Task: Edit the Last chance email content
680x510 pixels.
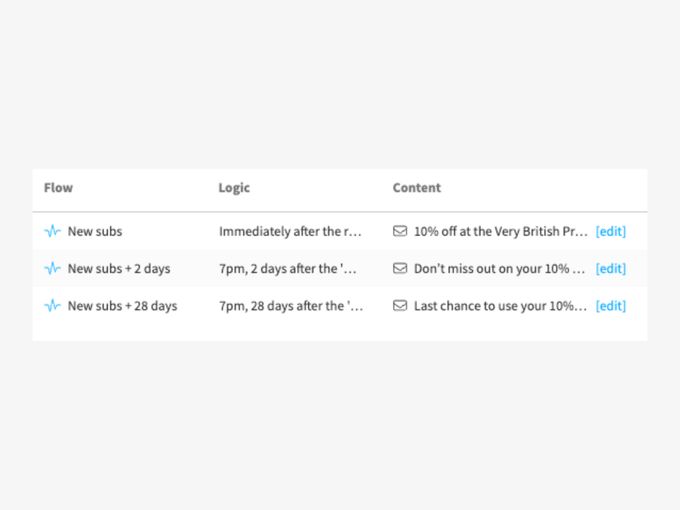Action: point(610,305)
